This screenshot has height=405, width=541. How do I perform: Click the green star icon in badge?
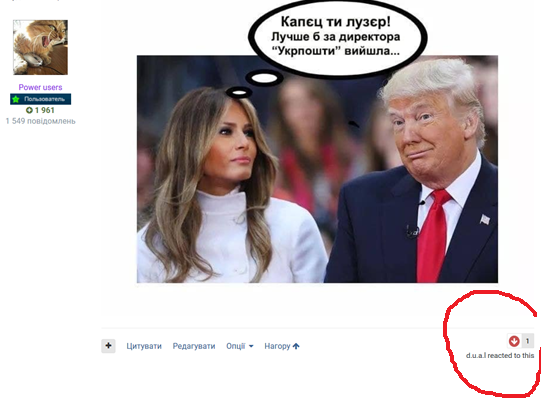[x=16, y=99]
